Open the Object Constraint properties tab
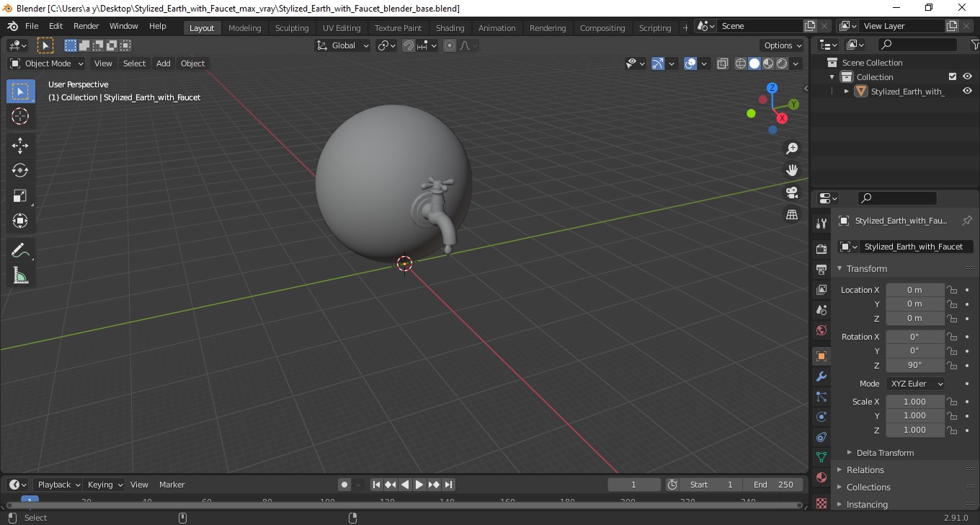980x525 pixels. coord(821,437)
